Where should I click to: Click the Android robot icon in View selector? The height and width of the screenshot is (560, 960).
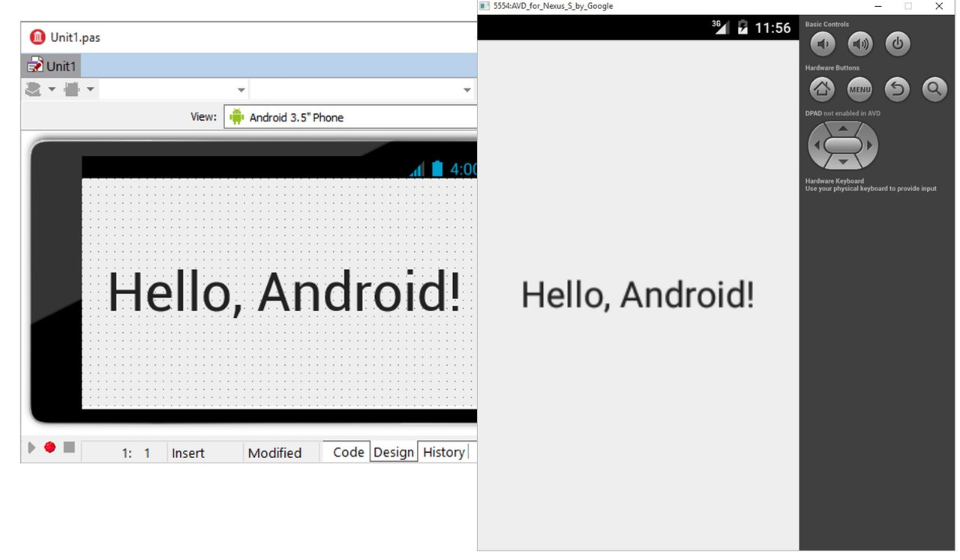click(x=237, y=117)
